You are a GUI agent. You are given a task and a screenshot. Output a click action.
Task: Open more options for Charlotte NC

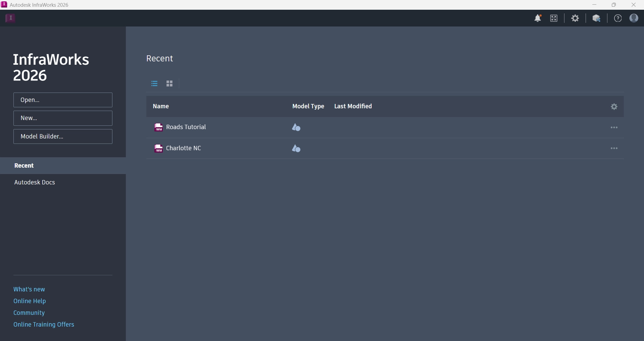pyautogui.click(x=614, y=148)
